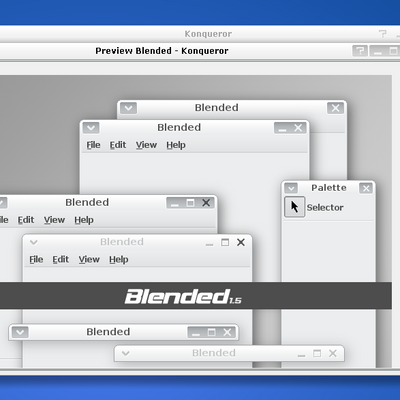
Task: Open File menu in Blended window lacking a maximize button
Action: pyautogui.click(x=93, y=145)
